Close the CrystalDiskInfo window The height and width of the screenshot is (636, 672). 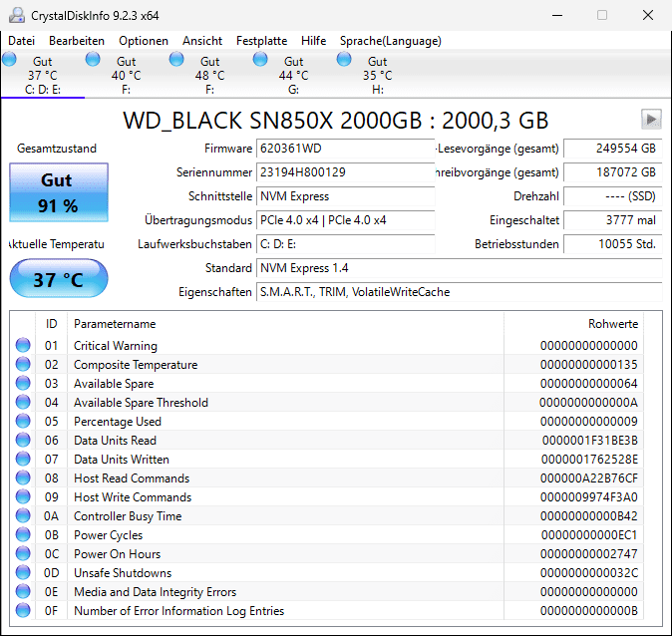tap(648, 15)
